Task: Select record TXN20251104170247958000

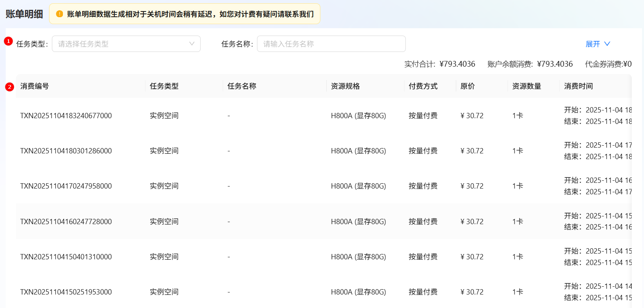Action: pos(66,186)
